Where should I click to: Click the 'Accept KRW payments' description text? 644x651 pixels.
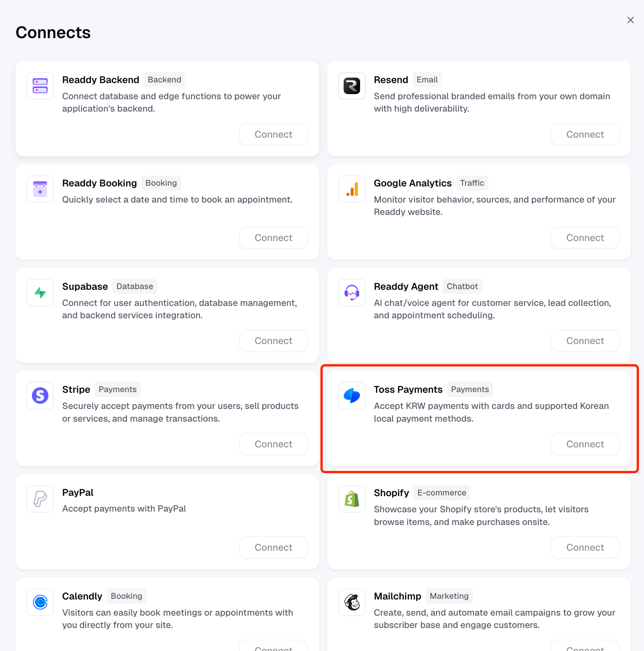coord(491,412)
